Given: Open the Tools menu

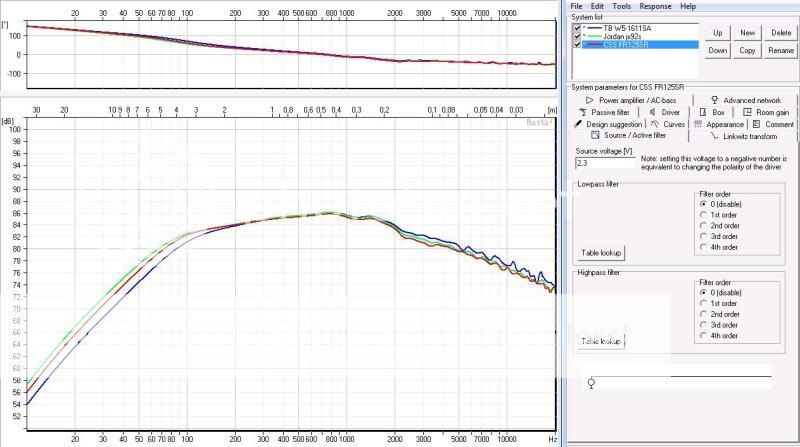Looking at the screenshot, I should pos(624,6).
